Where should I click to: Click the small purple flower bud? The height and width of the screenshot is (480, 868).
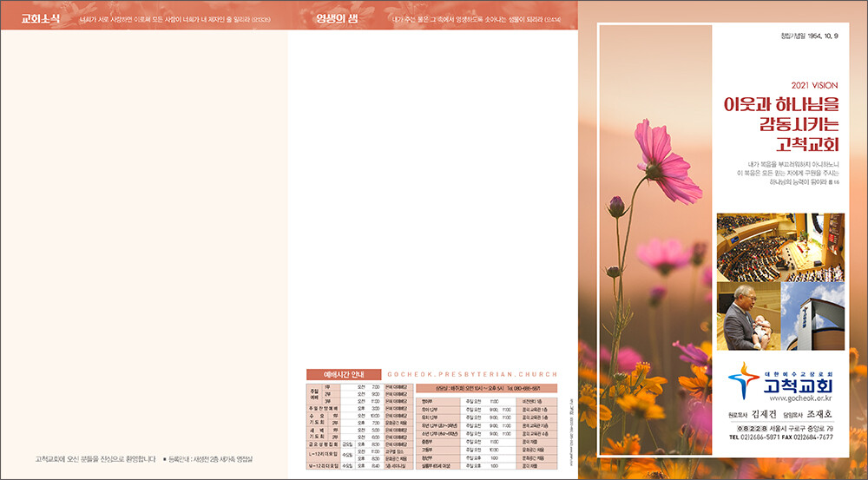(x=616, y=206)
